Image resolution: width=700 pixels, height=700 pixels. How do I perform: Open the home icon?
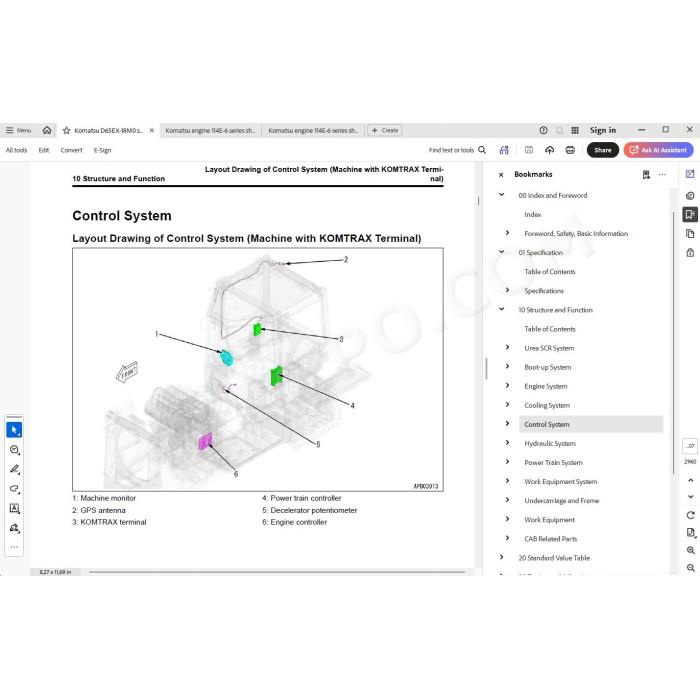point(47,130)
